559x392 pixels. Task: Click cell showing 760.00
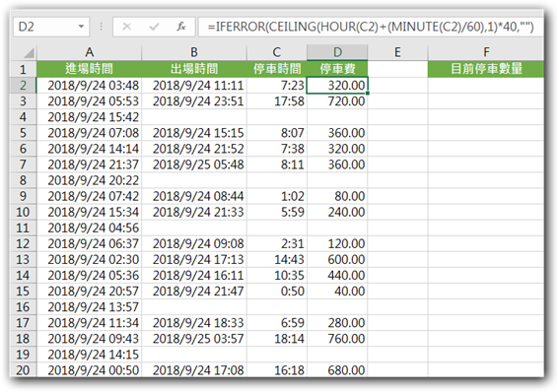tap(337, 338)
